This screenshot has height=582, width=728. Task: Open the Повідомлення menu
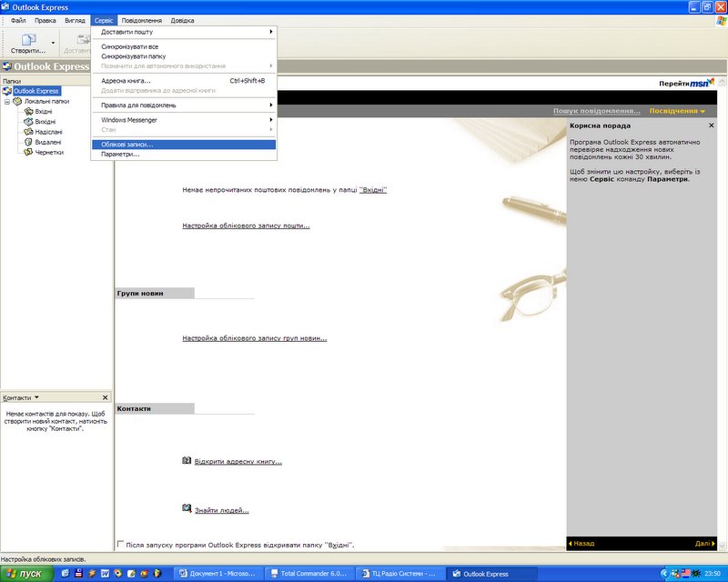click(x=142, y=20)
